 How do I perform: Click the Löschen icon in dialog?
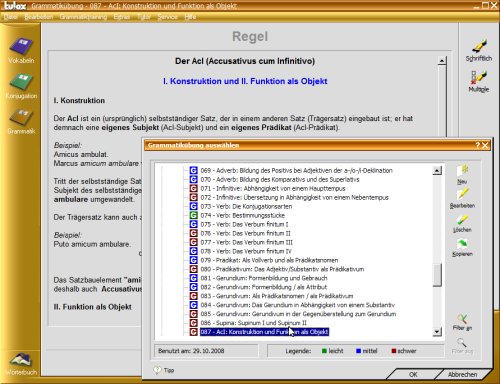click(462, 223)
